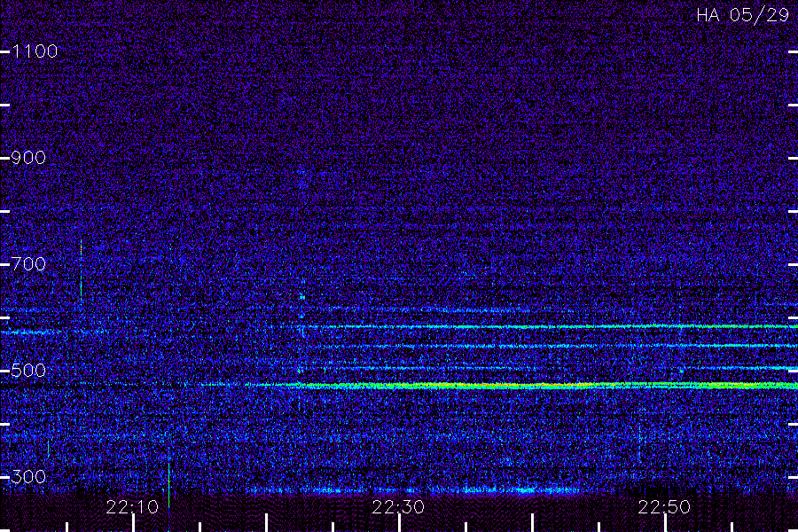This screenshot has height=532, width=798.
Task: Click the 22:10 time axis label
Action: pyautogui.click(x=132, y=507)
